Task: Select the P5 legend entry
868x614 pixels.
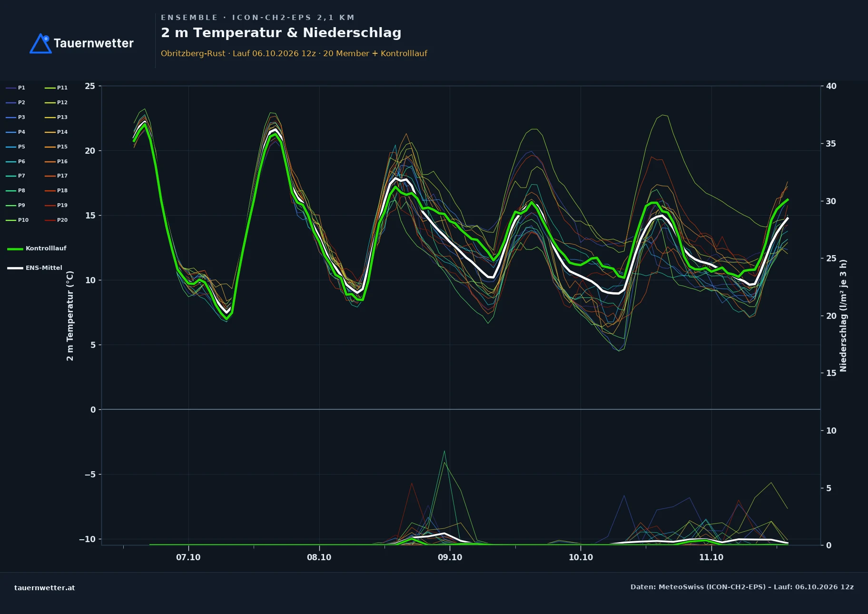Action: pos(16,147)
